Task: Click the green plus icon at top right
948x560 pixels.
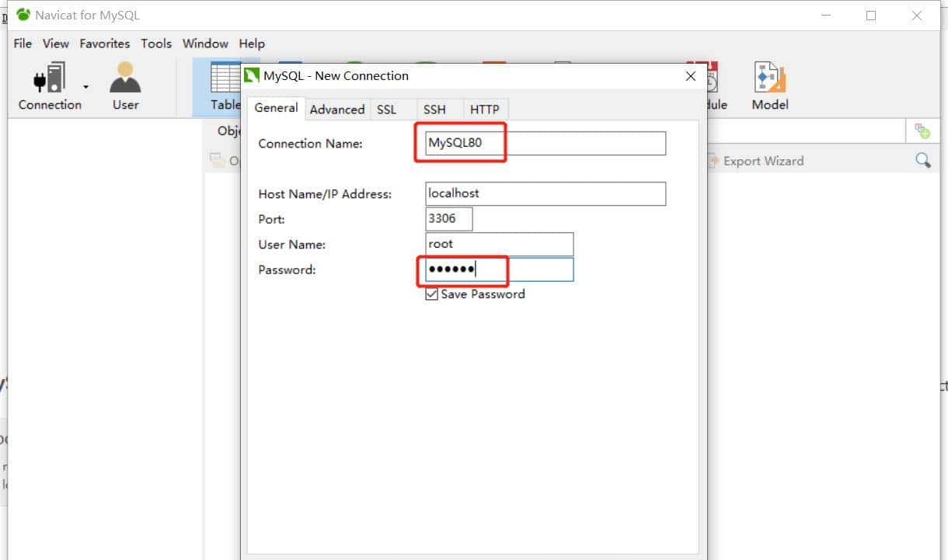Action: [x=922, y=131]
